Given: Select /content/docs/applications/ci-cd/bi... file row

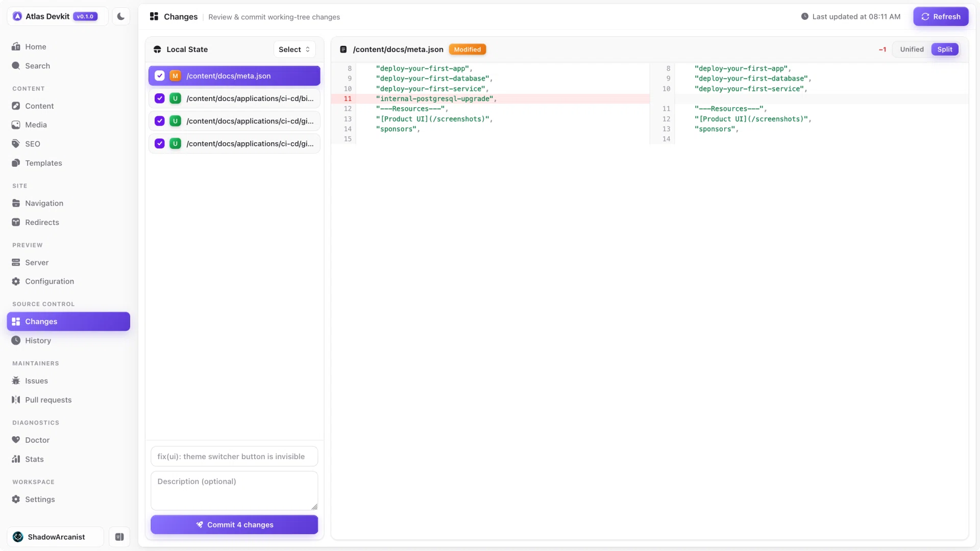Looking at the screenshot, I should pyautogui.click(x=234, y=98).
